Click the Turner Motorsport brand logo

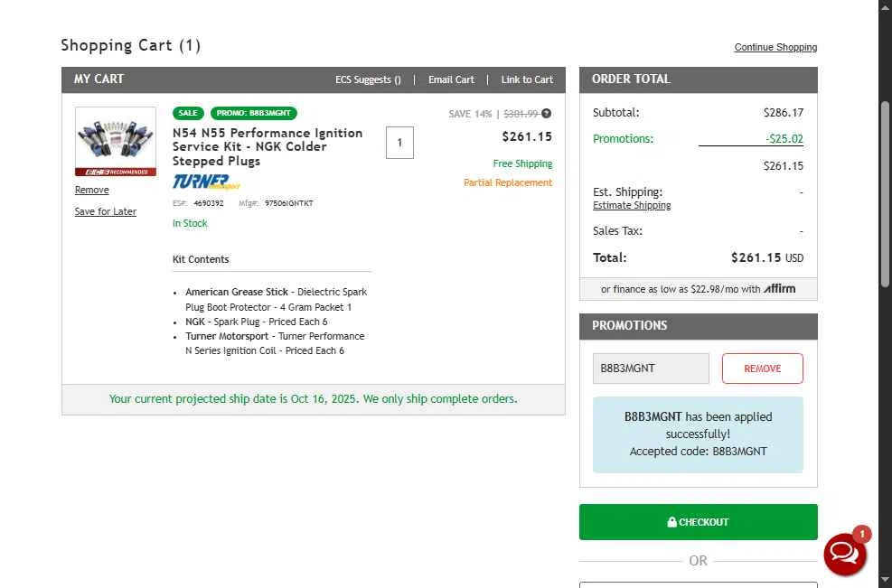click(206, 182)
